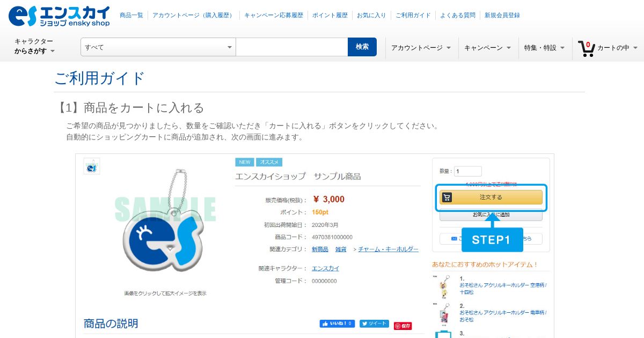This screenshot has height=338, width=644.
Task: Click 新商品 category link in sample
Action: [320, 249]
